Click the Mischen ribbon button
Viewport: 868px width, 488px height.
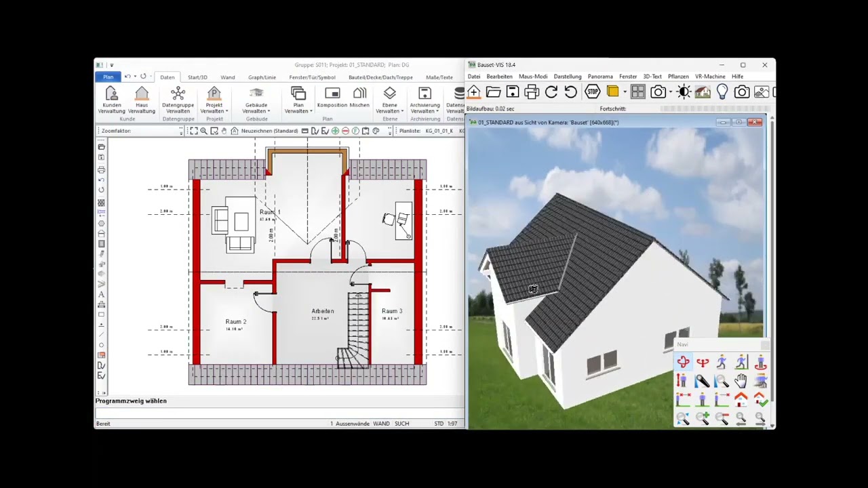[359, 98]
